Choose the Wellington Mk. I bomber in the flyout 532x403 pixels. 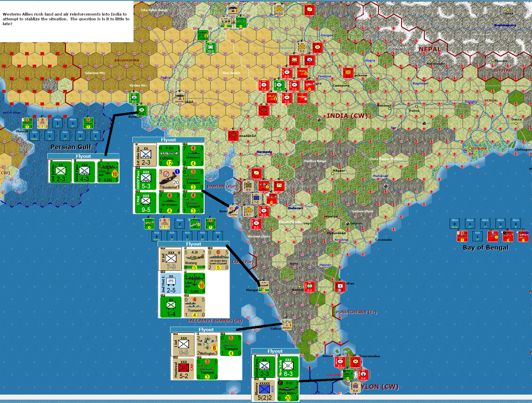[x=207, y=345]
